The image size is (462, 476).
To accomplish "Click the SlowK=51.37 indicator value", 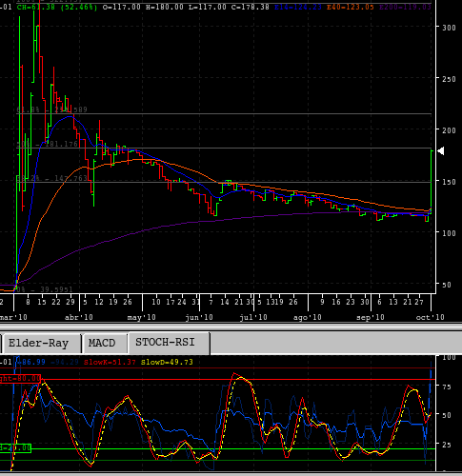I will tap(110, 362).
